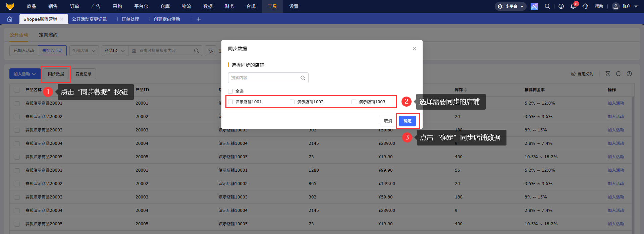
Task: Click the filter funnel icon
Action: (x=211, y=51)
